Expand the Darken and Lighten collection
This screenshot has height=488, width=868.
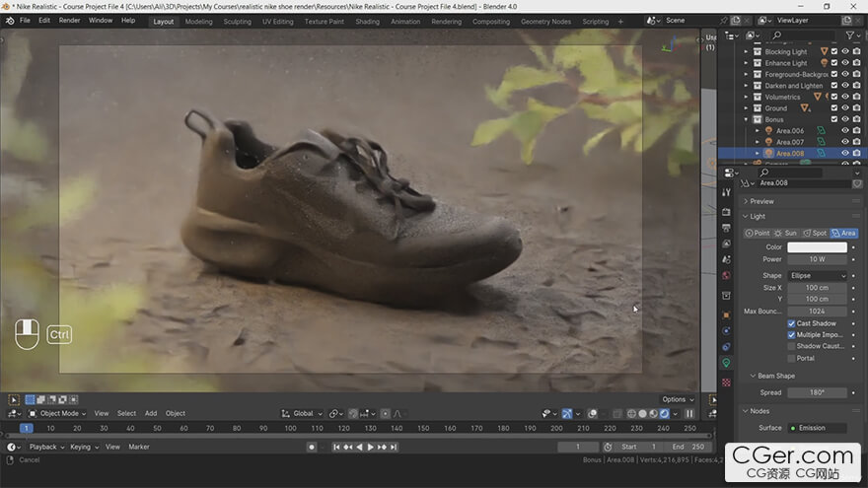coord(746,86)
